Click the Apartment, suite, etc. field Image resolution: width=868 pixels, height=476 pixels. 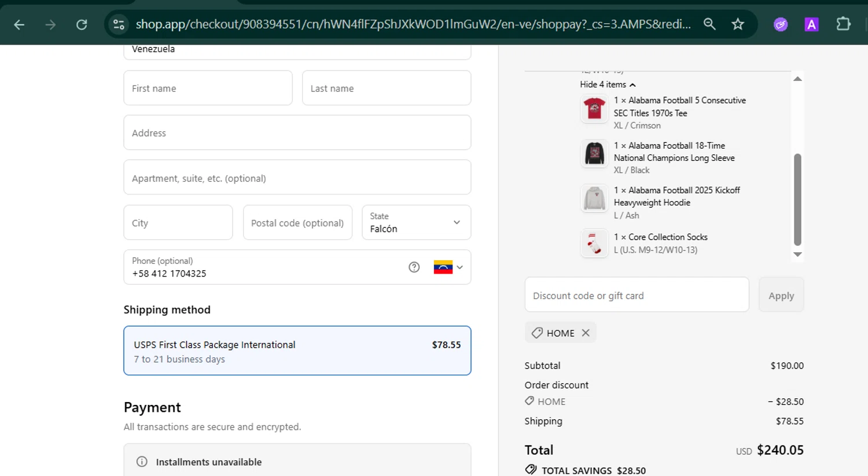pyautogui.click(x=297, y=178)
